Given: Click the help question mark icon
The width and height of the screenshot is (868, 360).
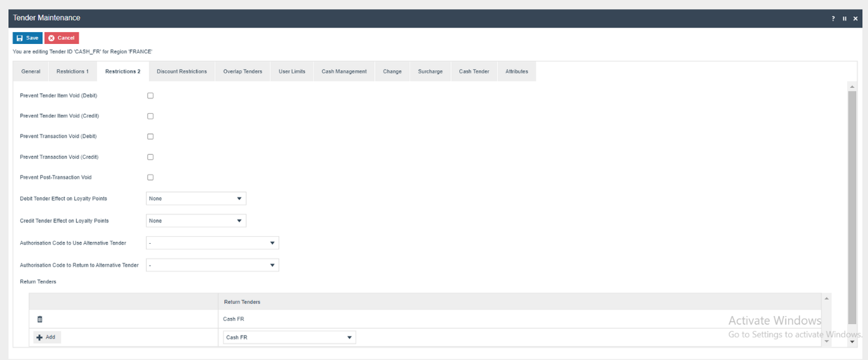Looking at the screenshot, I should pos(833,19).
